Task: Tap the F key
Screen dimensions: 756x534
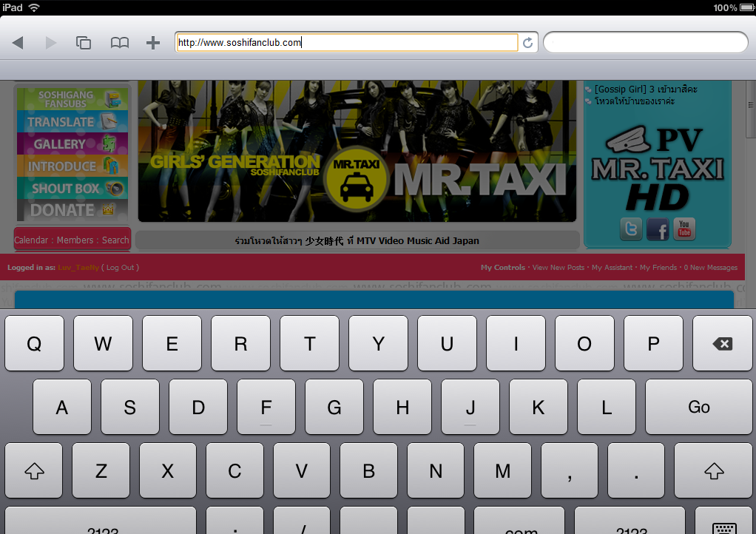Action: (266, 407)
